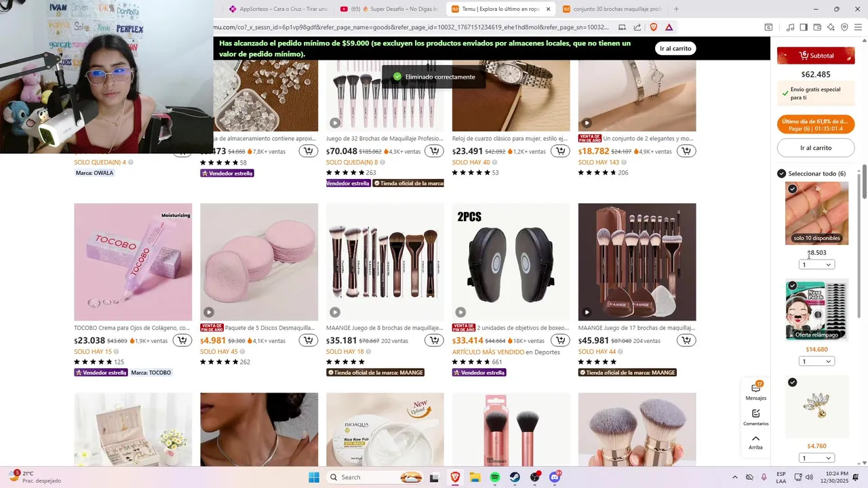Toggle Seleccionar todo (6) checkbox
This screenshot has width=868, height=488.
tap(781, 174)
